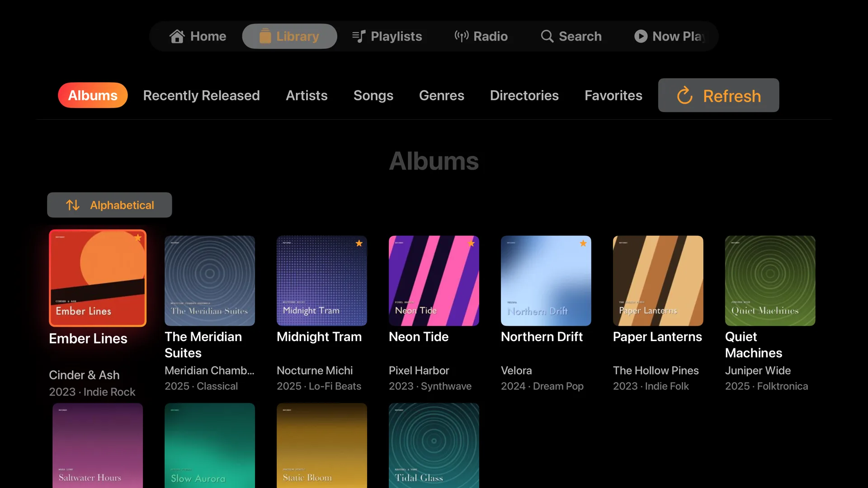The image size is (868, 488).
Task: Click artist name 'Nocturne Michi'
Action: 315,371
